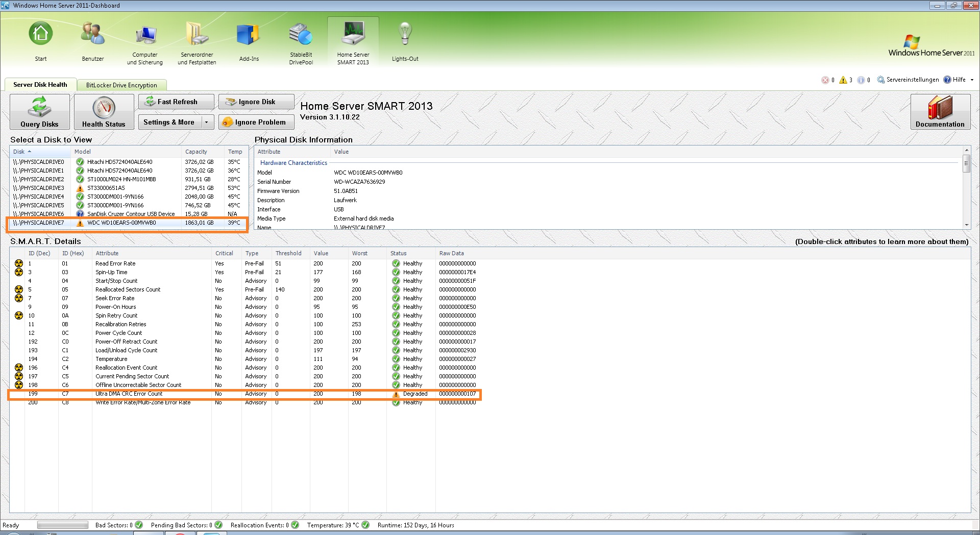Screen dimensions: 980x535
Task: Click Healthy check icon for Temperature row
Action: coord(396,359)
